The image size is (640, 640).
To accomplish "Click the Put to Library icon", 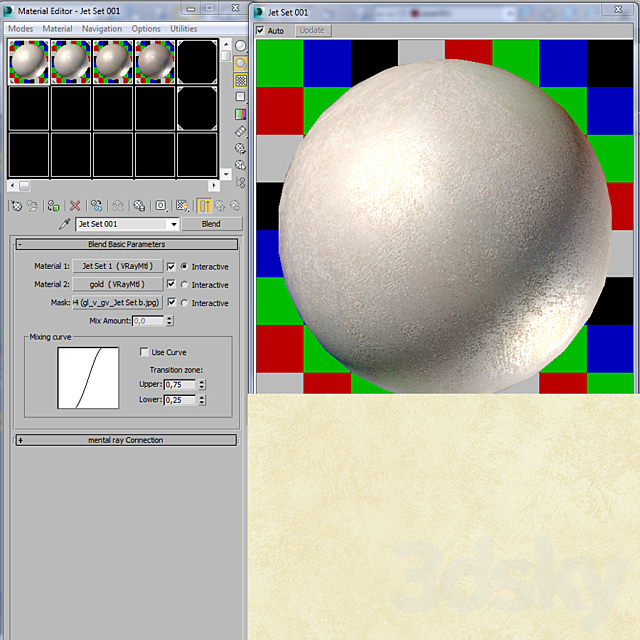I will 139,206.
